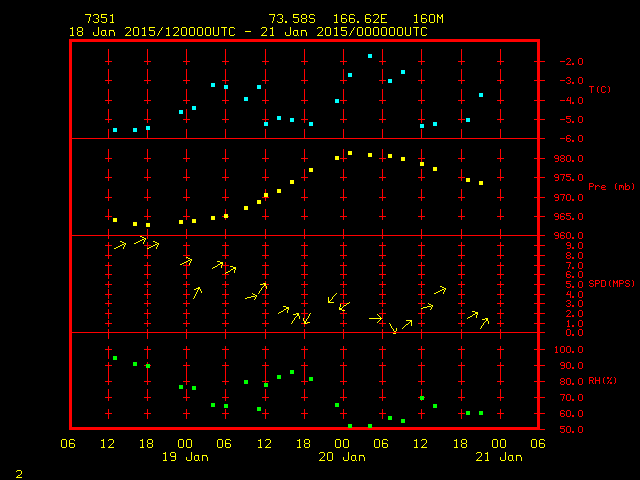The height and width of the screenshot is (480, 640).
Task: Click the station ID 7351 text
Action: 99,19
